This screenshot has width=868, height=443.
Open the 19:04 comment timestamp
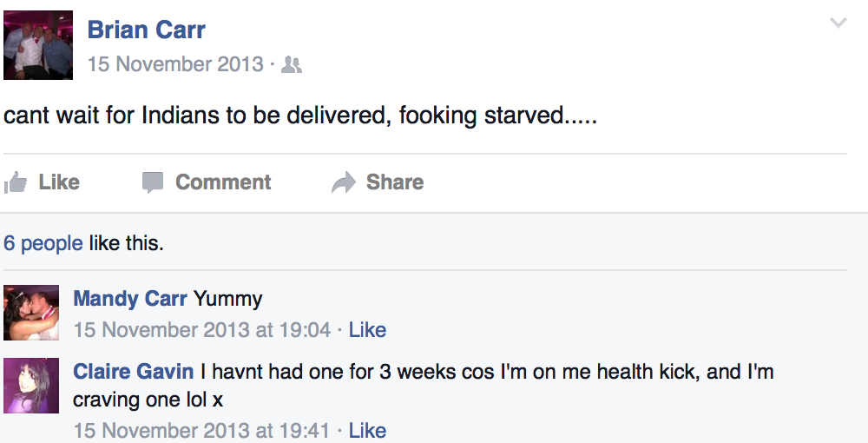202,330
